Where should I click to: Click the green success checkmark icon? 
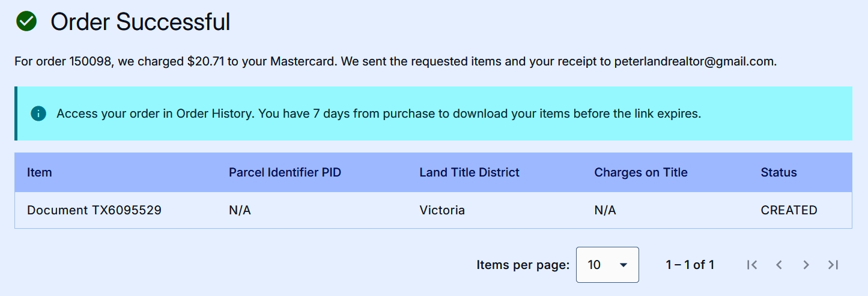point(26,22)
